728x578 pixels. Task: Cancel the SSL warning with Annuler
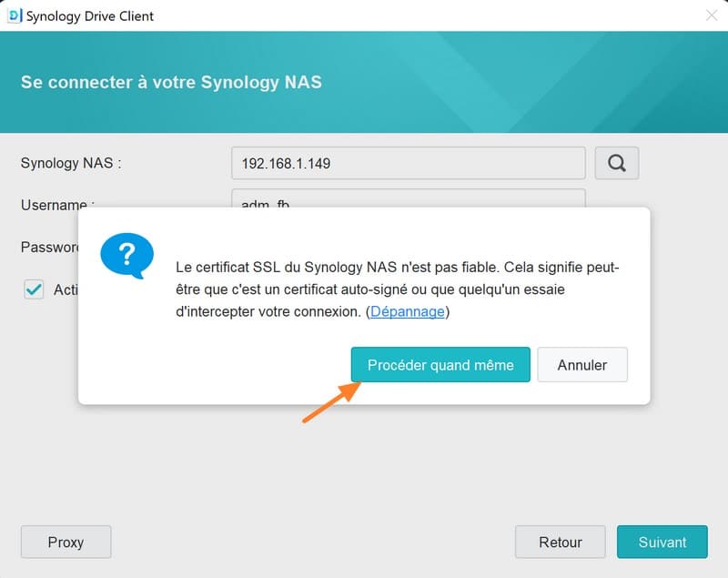click(x=582, y=365)
